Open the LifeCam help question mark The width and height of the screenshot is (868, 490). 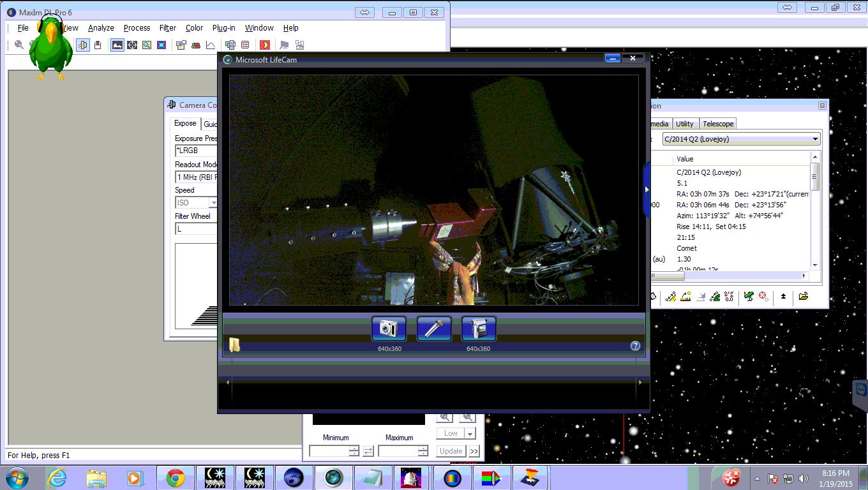tap(635, 346)
